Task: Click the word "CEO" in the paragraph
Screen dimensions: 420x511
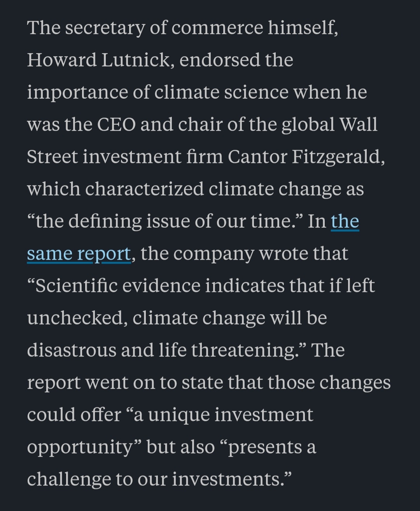Action: pos(116,125)
